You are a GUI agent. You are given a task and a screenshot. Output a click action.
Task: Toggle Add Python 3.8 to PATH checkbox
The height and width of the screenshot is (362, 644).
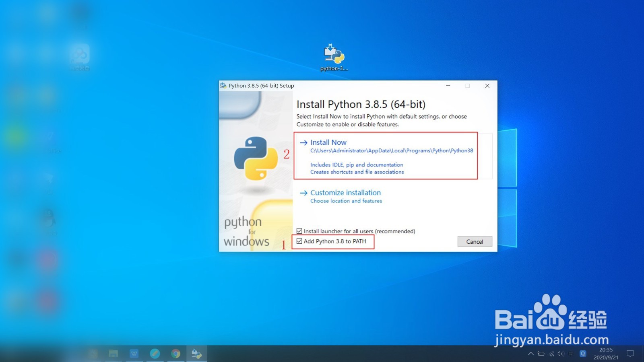tap(299, 241)
